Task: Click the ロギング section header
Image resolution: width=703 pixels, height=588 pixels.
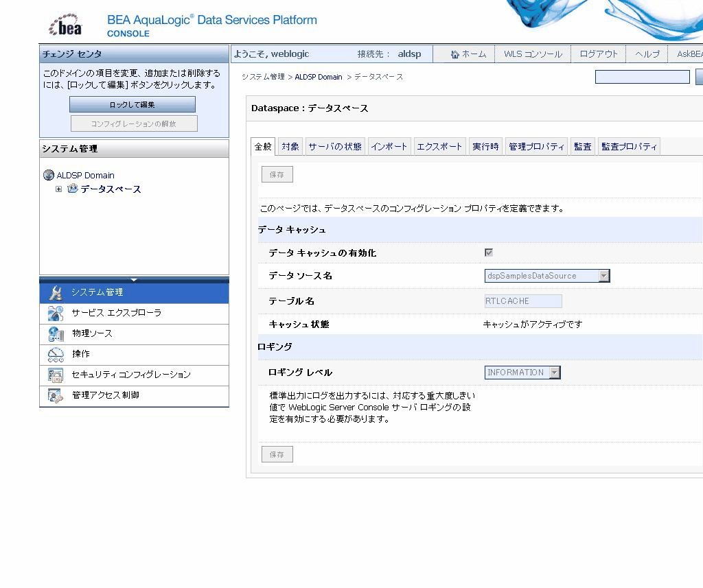Action: pyautogui.click(x=275, y=347)
